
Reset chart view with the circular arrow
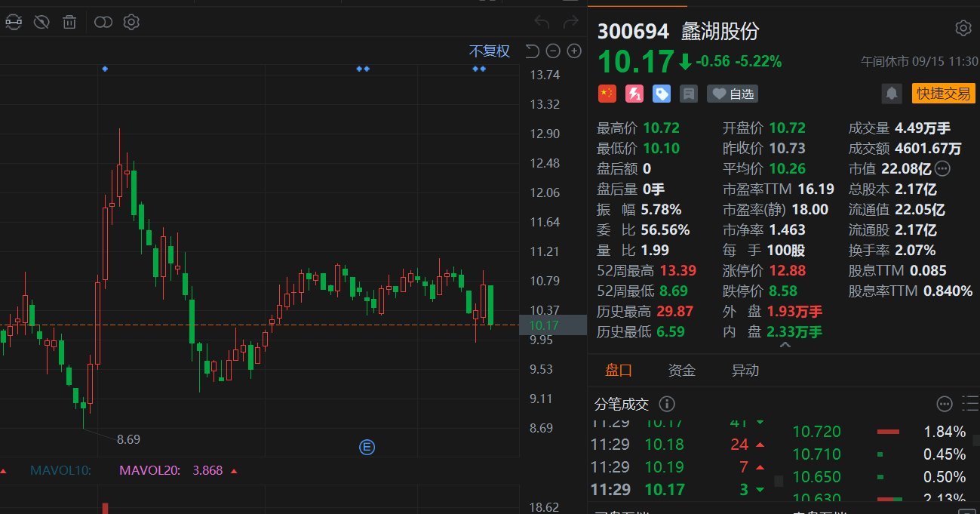(x=532, y=51)
